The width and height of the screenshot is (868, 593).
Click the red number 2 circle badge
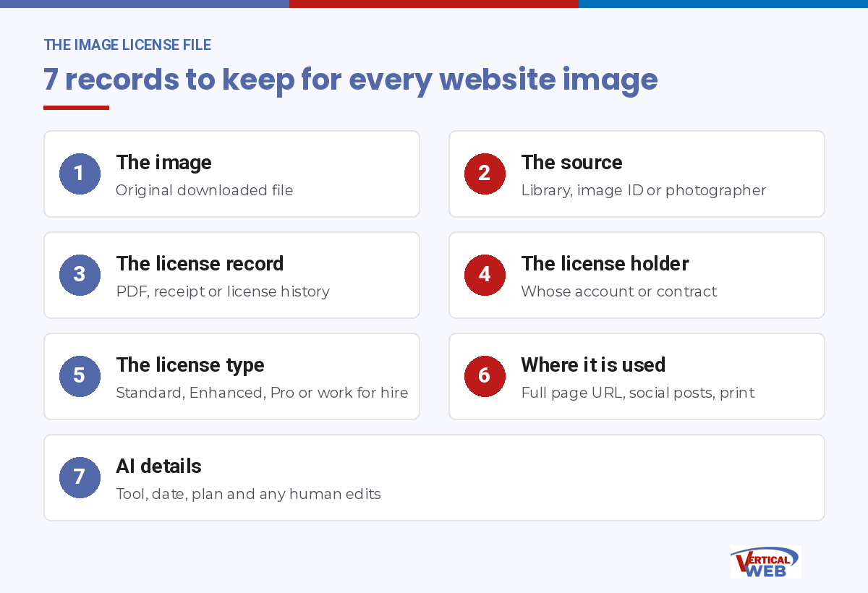[x=485, y=174]
